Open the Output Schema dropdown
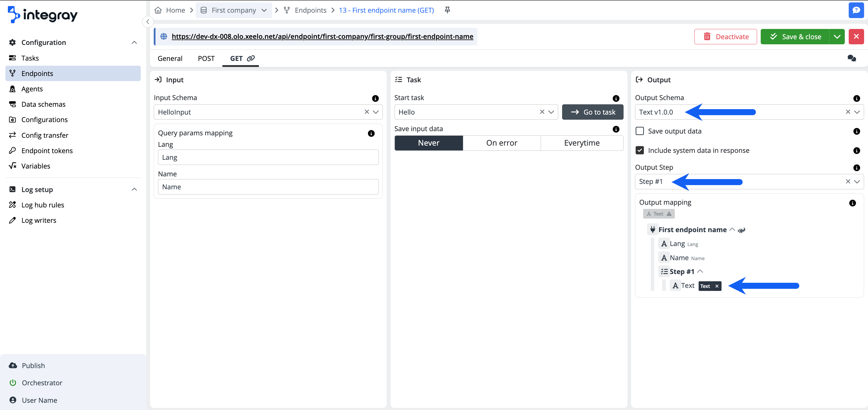This screenshot has height=410, width=868. [x=857, y=112]
